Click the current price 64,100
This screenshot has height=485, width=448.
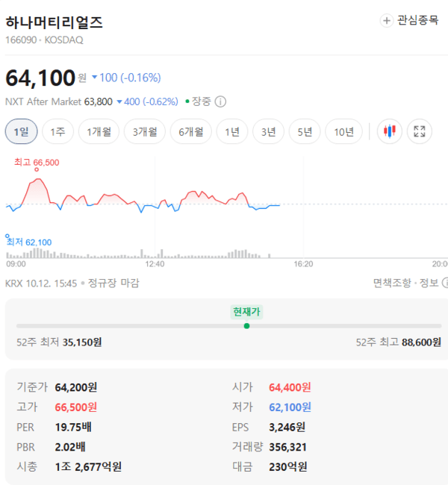(x=40, y=78)
